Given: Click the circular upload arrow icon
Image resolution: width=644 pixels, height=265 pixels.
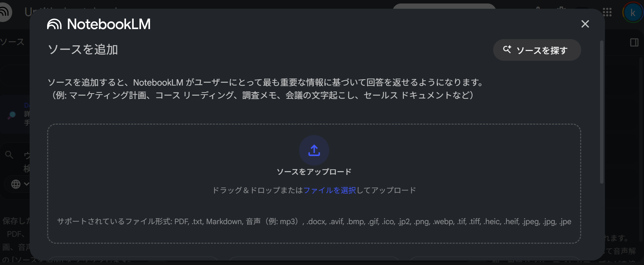Looking at the screenshot, I should (x=314, y=150).
